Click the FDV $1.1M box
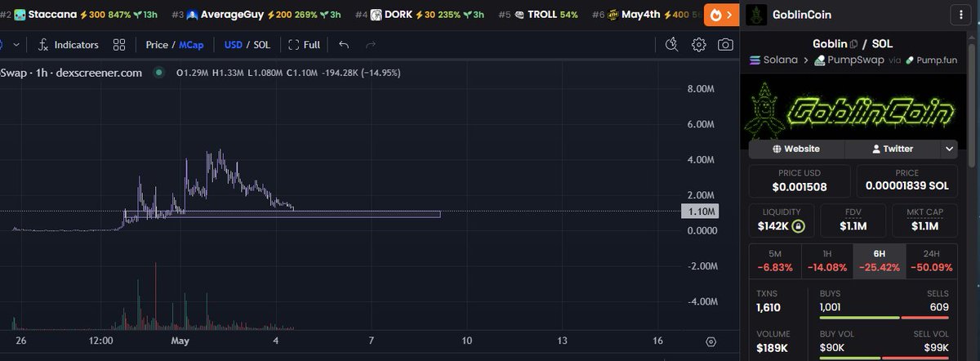Screen dimensions: 980x361 853,221
